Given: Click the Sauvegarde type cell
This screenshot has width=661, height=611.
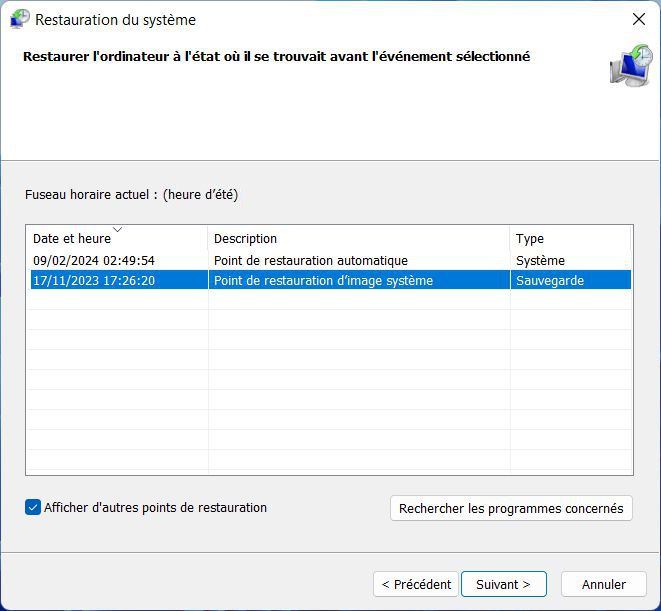Looking at the screenshot, I should coord(550,280).
